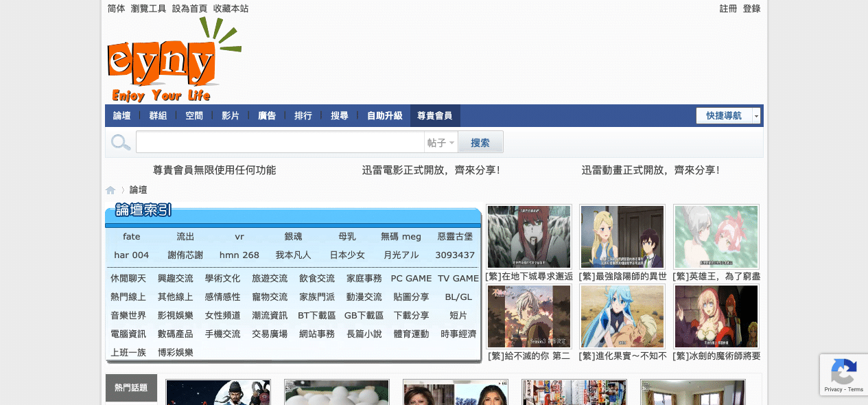Open thumbnail for 英雄王，為了窮盡
Viewport: 868px width, 405px height.
click(716, 237)
